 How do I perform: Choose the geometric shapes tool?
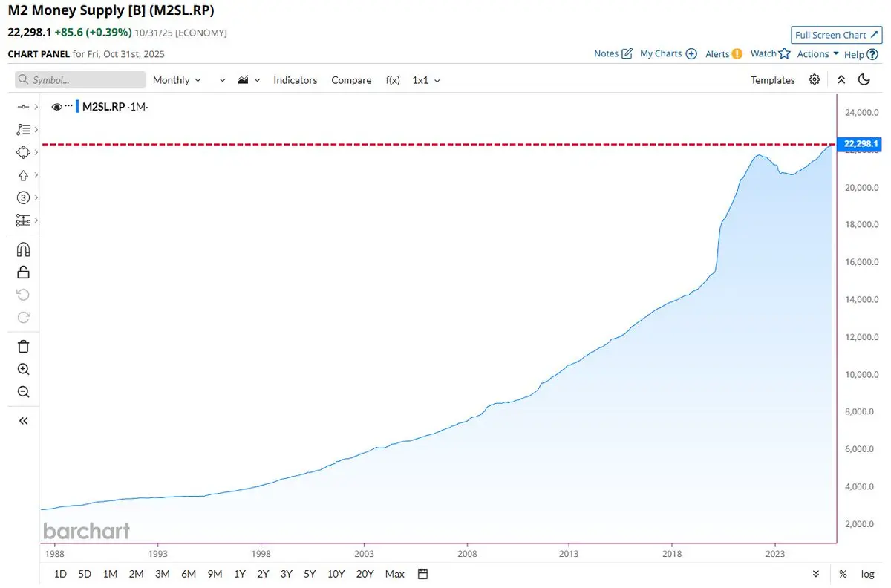coord(23,152)
